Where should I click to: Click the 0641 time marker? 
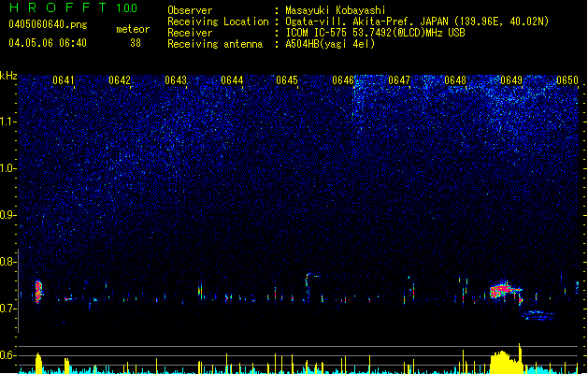64,80
